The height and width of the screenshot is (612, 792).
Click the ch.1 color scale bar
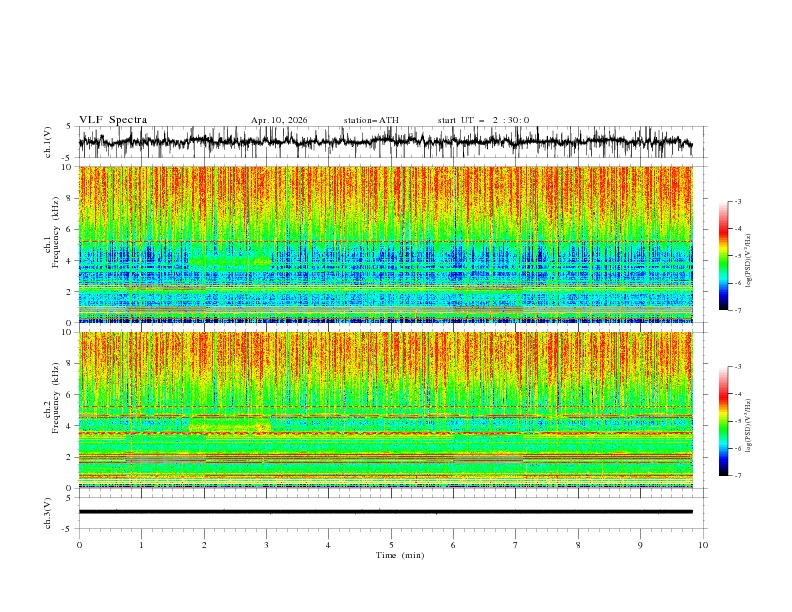[x=723, y=256]
